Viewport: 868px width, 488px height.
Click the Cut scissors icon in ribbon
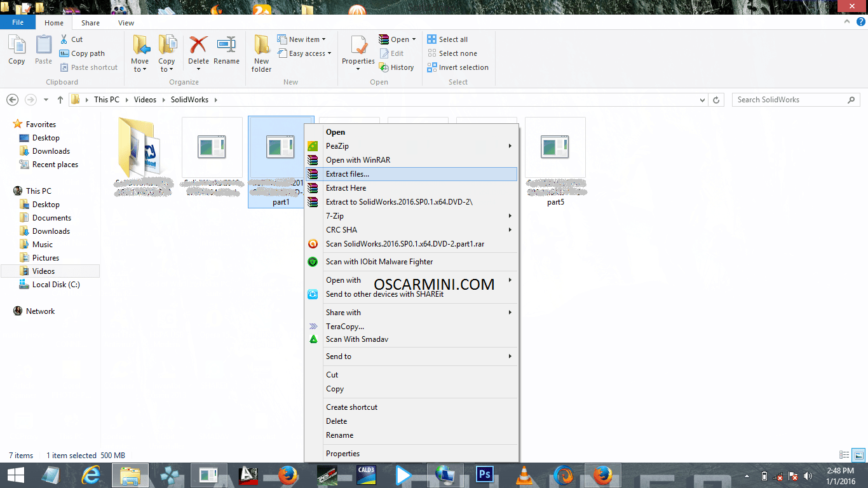tap(64, 39)
